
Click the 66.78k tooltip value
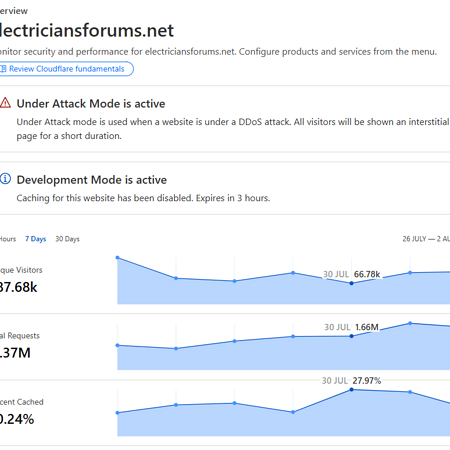(x=367, y=274)
